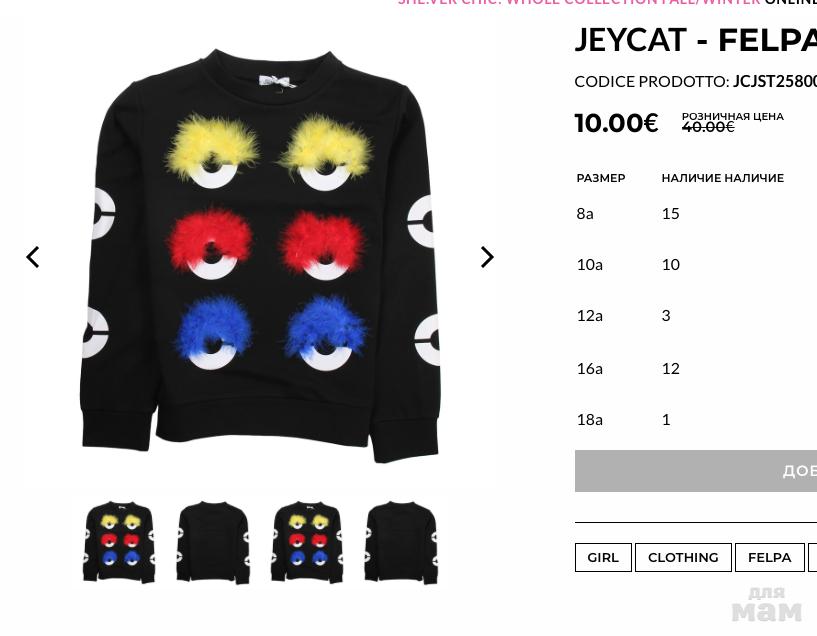Choose size 18a row
Viewport: 817px width, 636px height.
pyautogui.click(x=696, y=420)
